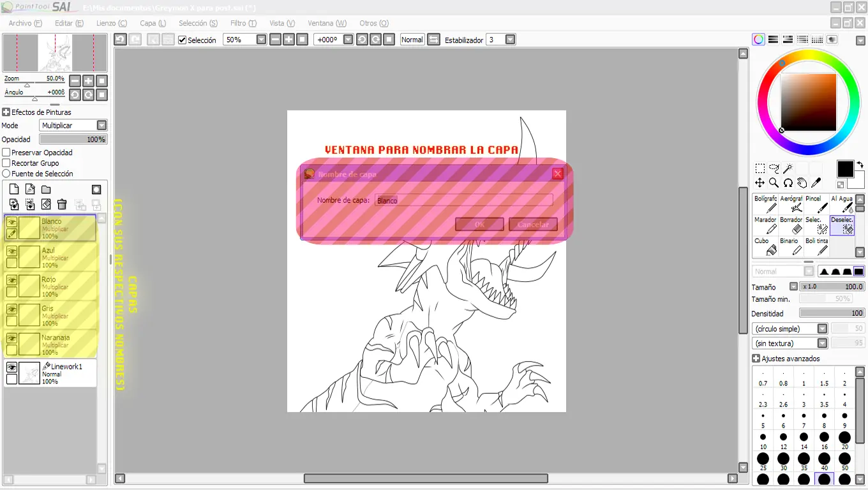Open the Estabilizador dropdown
Image resolution: width=868 pixels, height=490 pixels.
pos(510,40)
